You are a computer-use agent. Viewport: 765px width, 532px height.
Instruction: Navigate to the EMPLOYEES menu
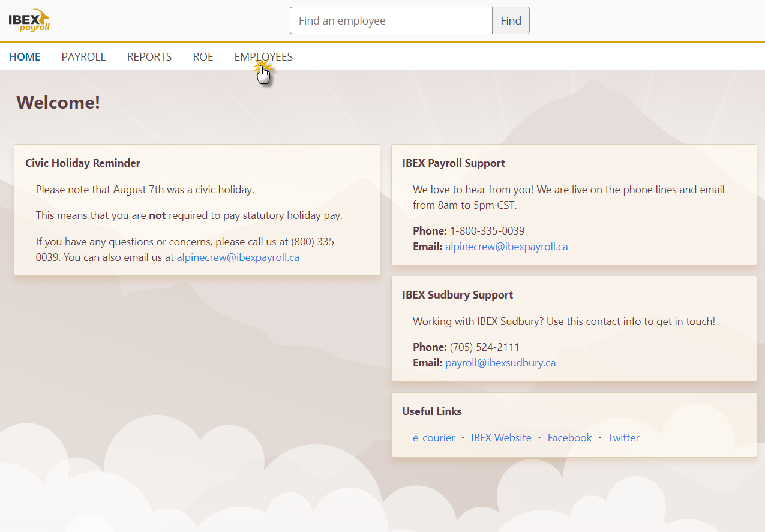[x=263, y=57]
